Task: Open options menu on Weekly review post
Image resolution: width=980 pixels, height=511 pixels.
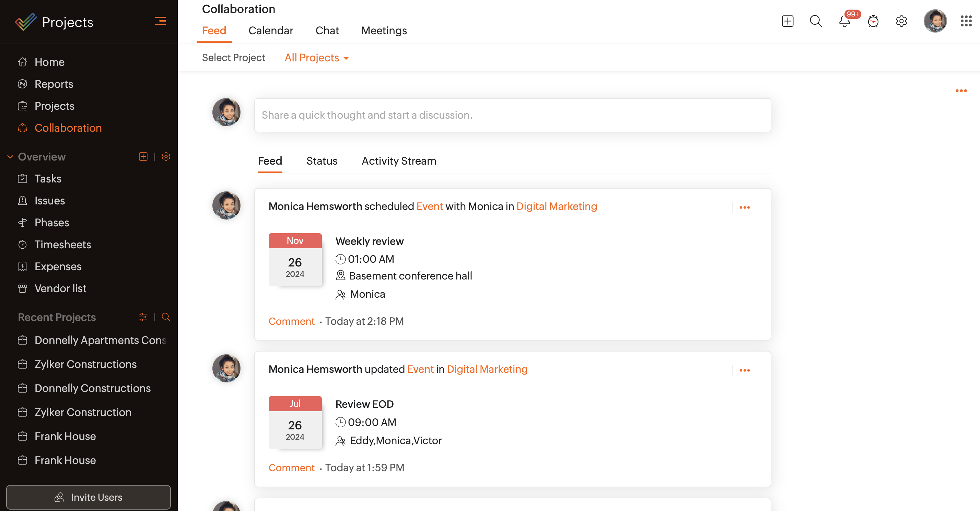Action: [x=745, y=207]
